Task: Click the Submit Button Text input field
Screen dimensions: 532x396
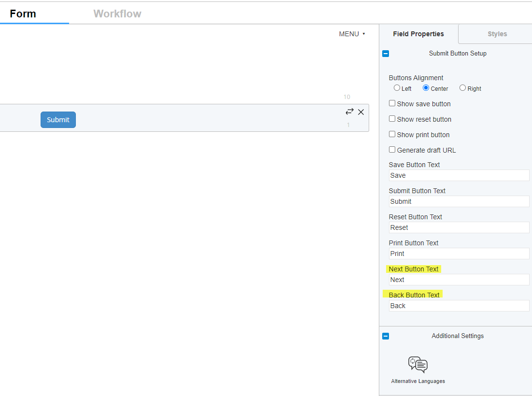Action: coord(459,201)
